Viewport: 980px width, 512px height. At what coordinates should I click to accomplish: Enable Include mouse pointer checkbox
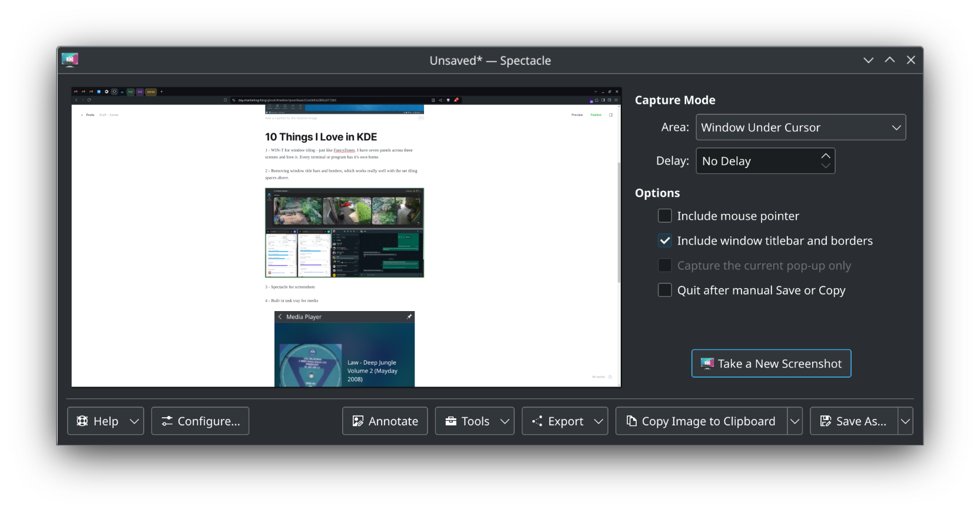click(665, 216)
